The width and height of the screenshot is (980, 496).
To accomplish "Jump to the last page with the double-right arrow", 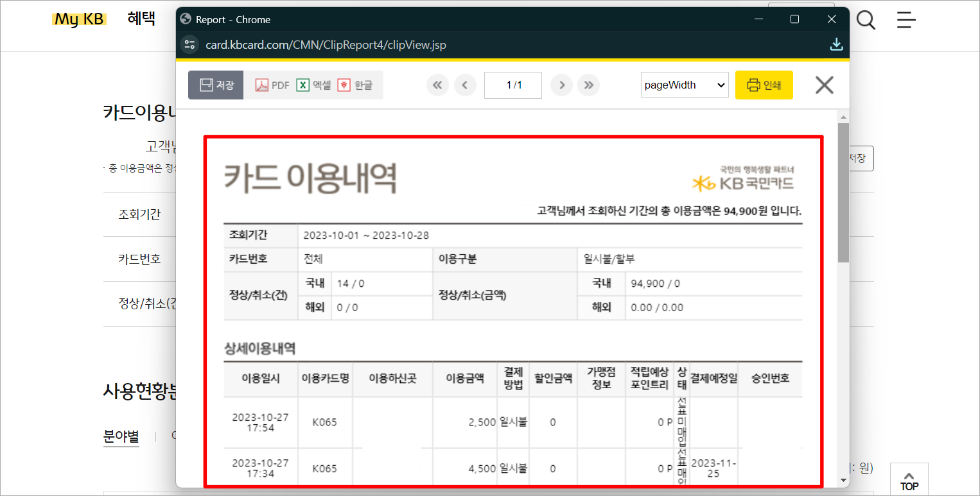I will point(588,84).
